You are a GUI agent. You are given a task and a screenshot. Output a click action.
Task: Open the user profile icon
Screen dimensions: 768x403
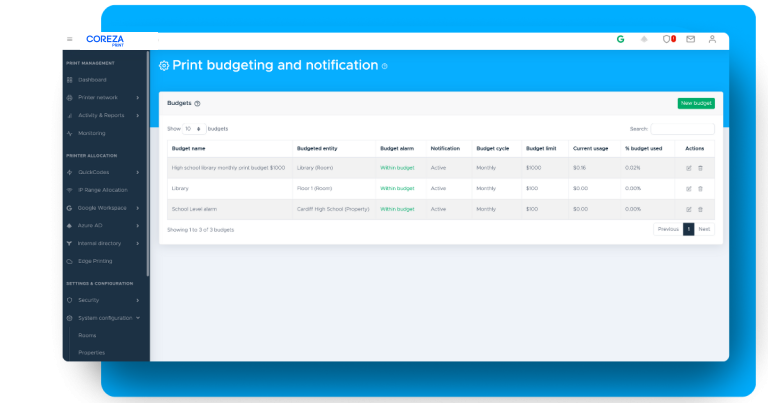pos(712,39)
